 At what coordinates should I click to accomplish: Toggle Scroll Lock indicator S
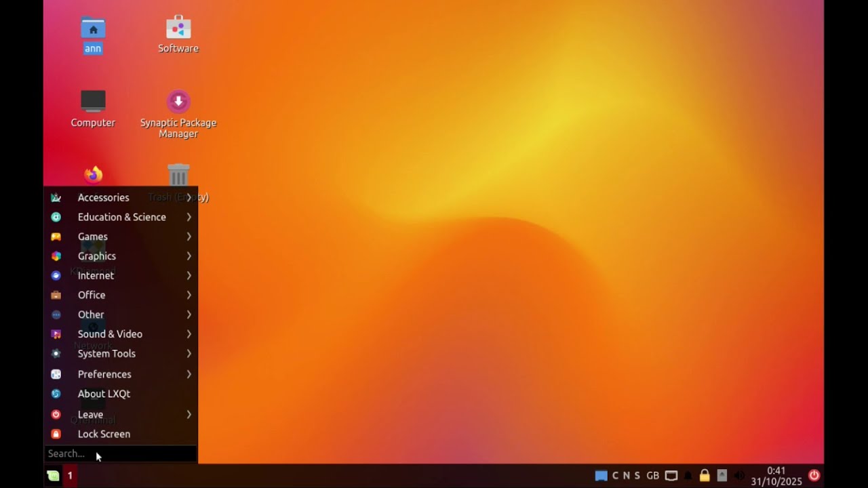637,476
